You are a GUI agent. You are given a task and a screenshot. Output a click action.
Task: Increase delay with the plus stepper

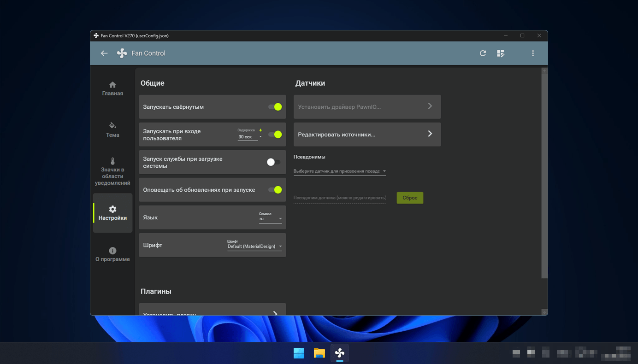(260, 130)
